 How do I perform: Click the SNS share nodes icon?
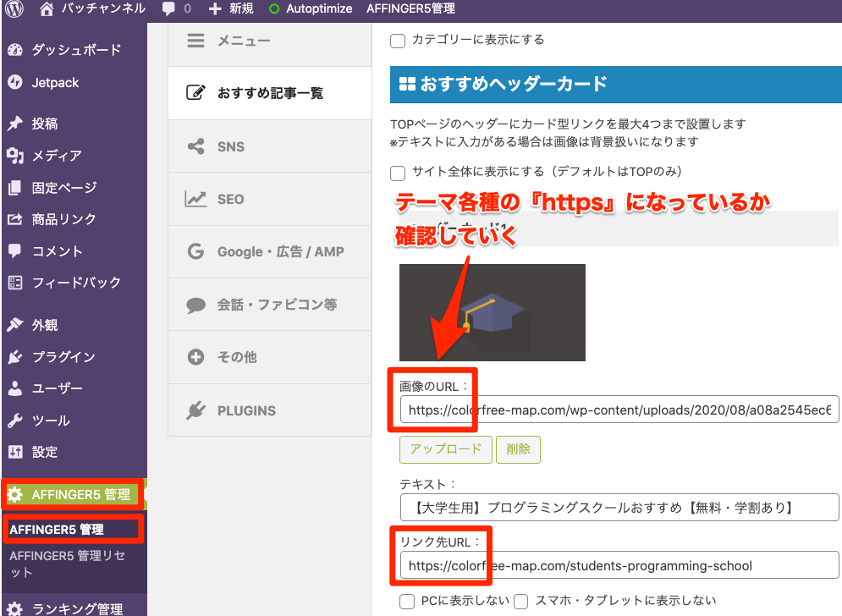coord(196,146)
